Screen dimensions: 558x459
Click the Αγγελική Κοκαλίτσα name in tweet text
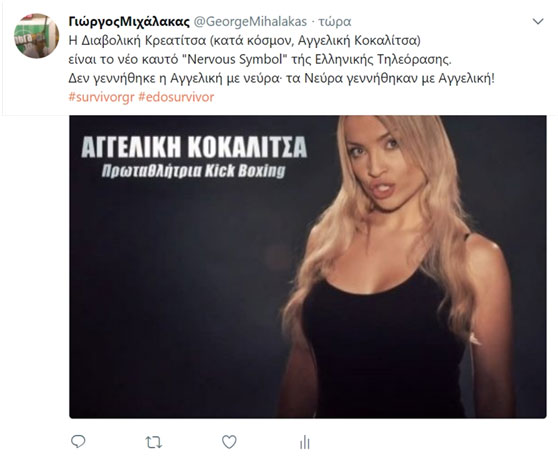[357, 41]
